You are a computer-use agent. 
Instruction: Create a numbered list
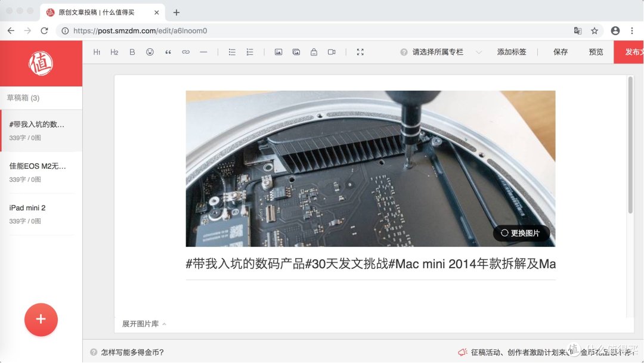coord(250,52)
